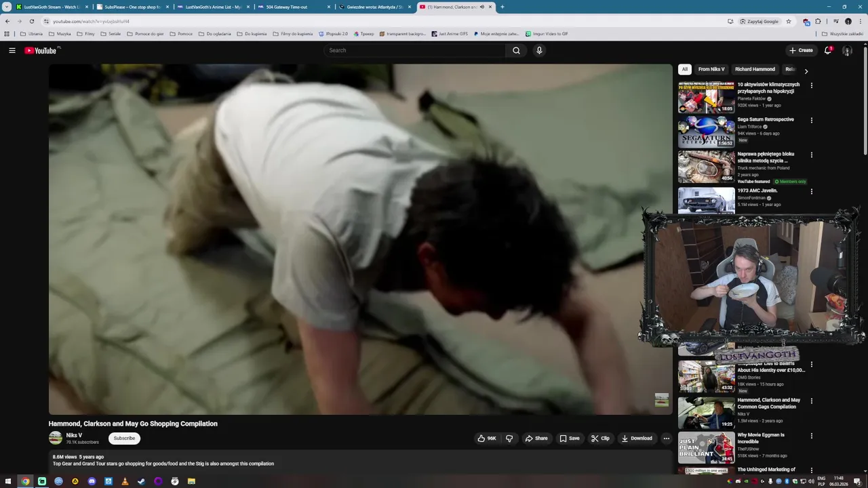868x488 pixels.
Task: Select the 'Richard Hammond' filter chip
Action: (755, 69)
